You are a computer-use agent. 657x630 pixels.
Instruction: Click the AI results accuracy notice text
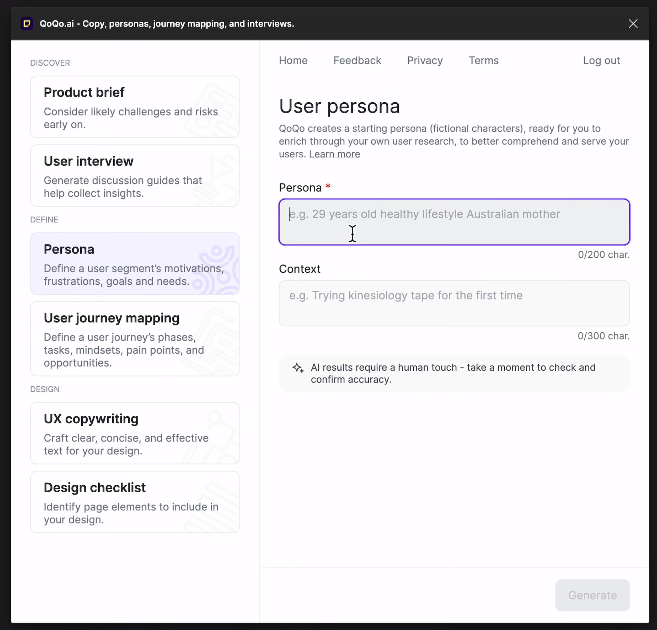pos(453,373)
